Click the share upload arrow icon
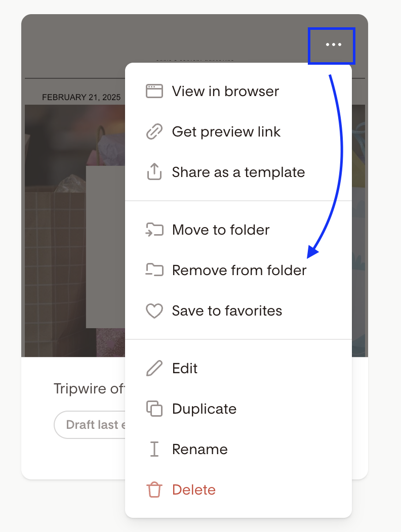 pos(154,172)
